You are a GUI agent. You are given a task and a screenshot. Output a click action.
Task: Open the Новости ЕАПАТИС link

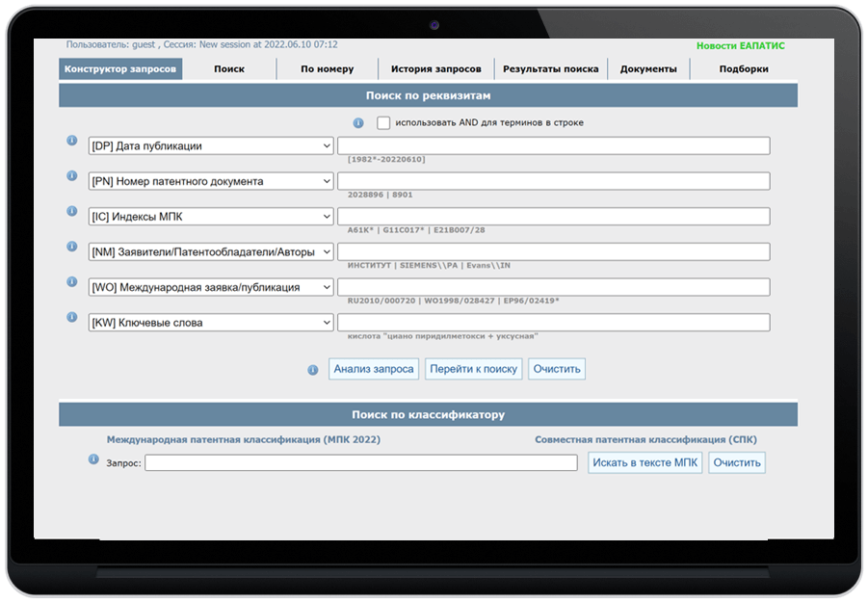click(742, 46)
